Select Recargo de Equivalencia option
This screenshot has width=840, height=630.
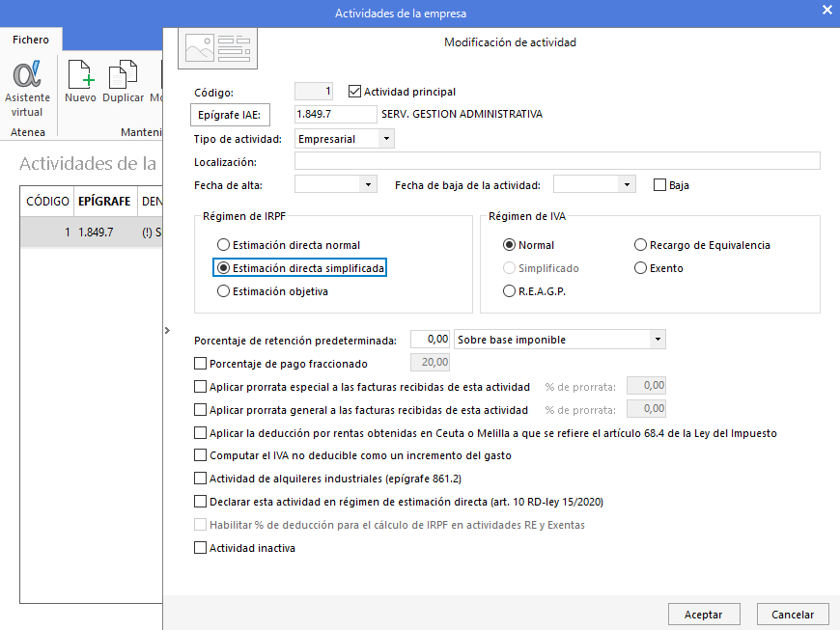[640, 245]
